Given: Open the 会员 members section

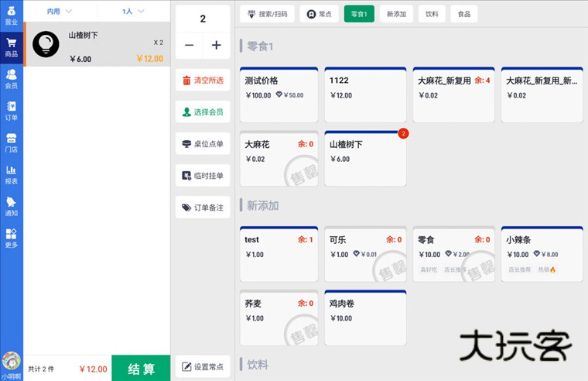Looking at the screenshot, I should tap(12, 79).
